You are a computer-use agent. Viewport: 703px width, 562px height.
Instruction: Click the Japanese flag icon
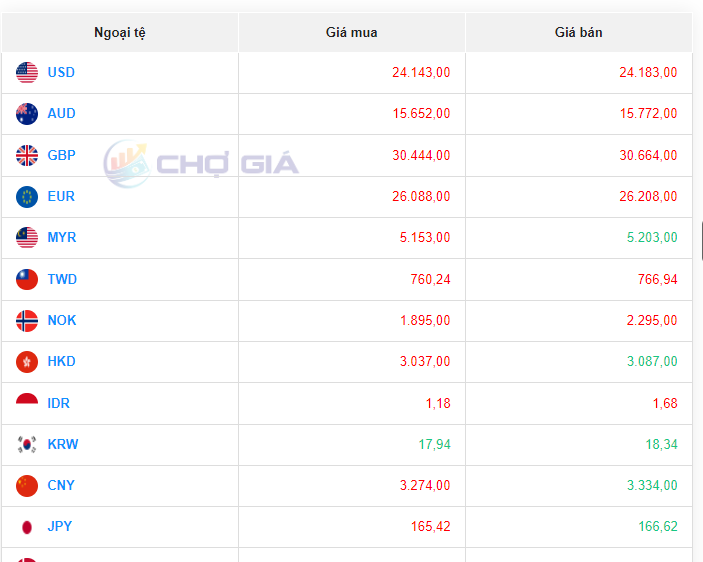coord(27,527)
